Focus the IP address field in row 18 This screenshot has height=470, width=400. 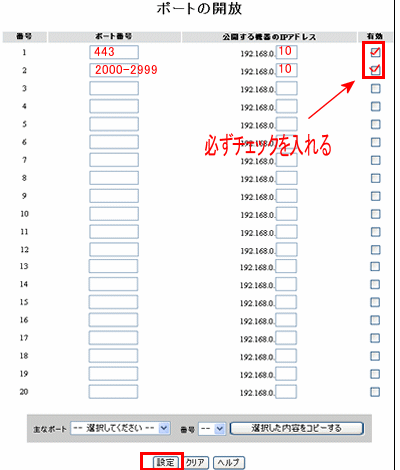pos(286,356)
